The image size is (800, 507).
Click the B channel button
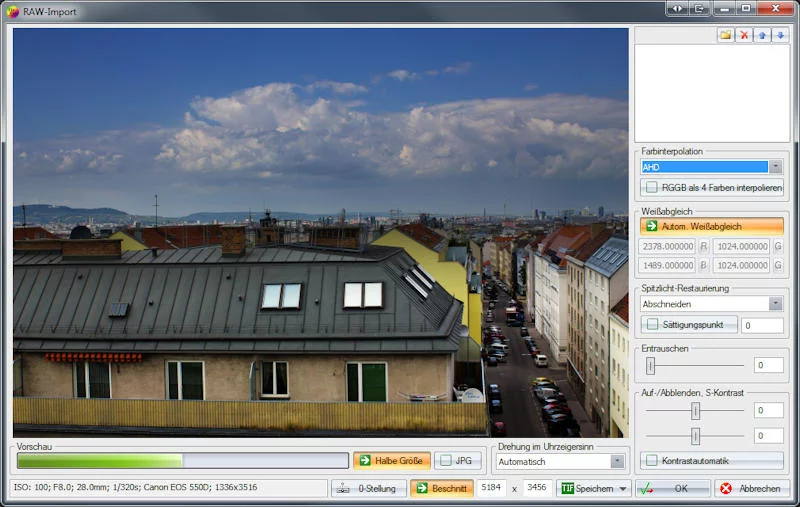click(704, 265)
